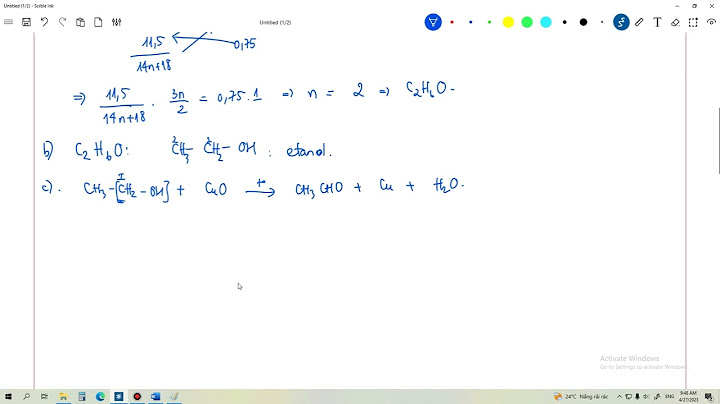720x404 pixels.
Task: Choose the small green pen color
Action: point(489,22)
